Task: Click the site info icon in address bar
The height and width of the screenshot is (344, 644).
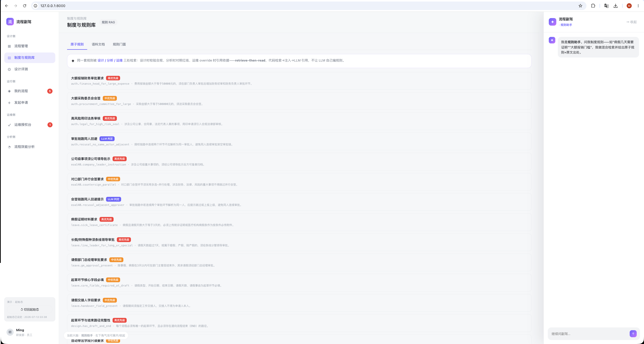Action: [36, 6]
